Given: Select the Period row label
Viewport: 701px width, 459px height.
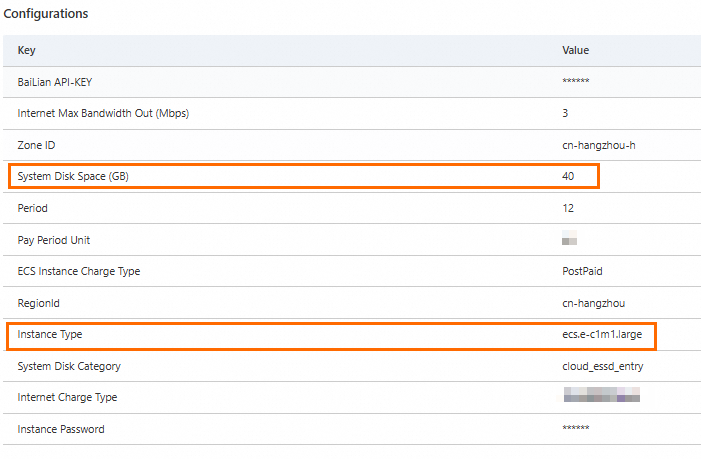Looking at the screenshot, I should click(x=33, y=208).
